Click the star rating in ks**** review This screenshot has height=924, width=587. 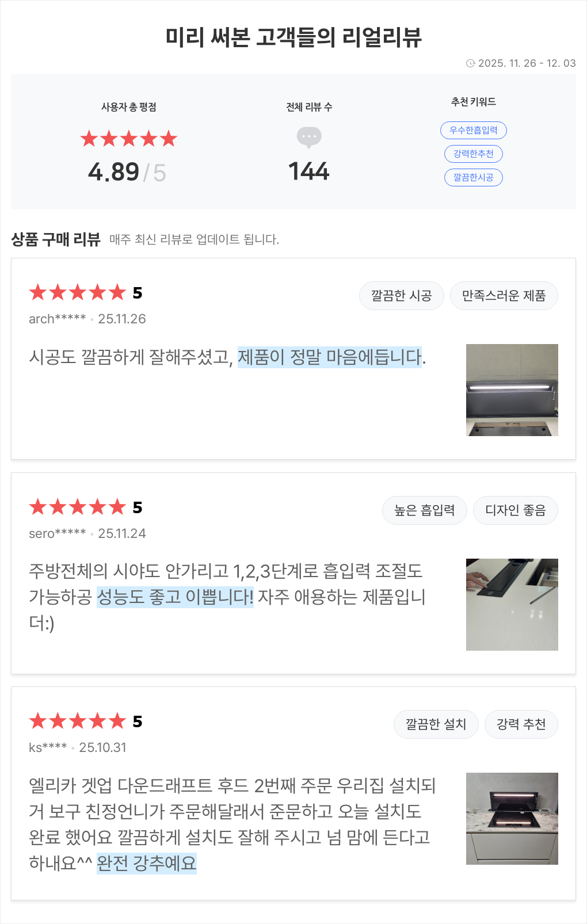click(x=77, y=721)
